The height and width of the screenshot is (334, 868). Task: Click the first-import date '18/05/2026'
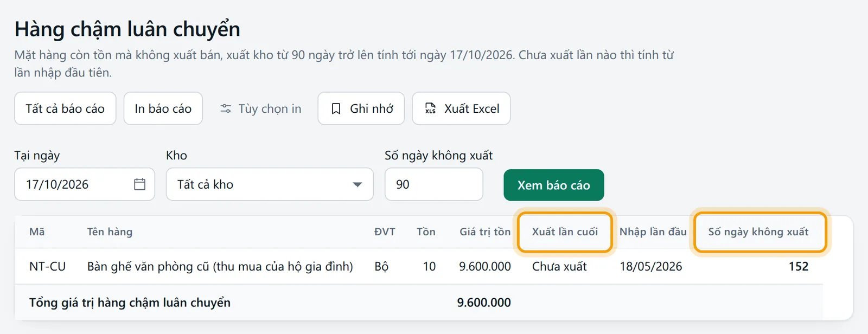[x=651, y=266]
